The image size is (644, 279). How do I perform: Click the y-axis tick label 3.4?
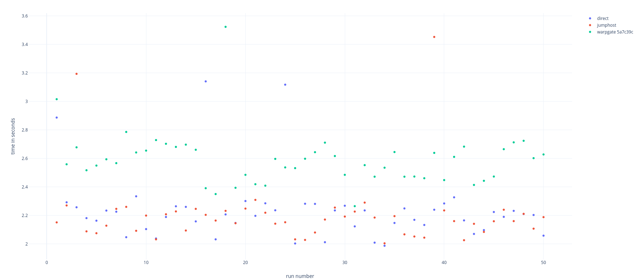pyautogui.click(x=25, y=45)
